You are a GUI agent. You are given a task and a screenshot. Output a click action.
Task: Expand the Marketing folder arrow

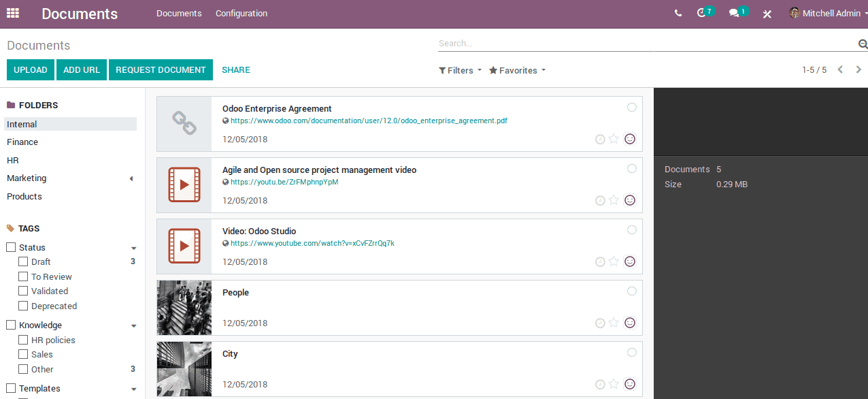coord(131,178)
